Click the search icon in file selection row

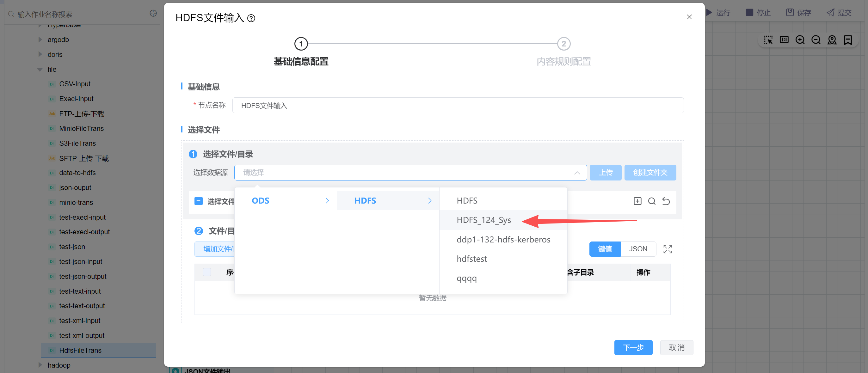651,201
